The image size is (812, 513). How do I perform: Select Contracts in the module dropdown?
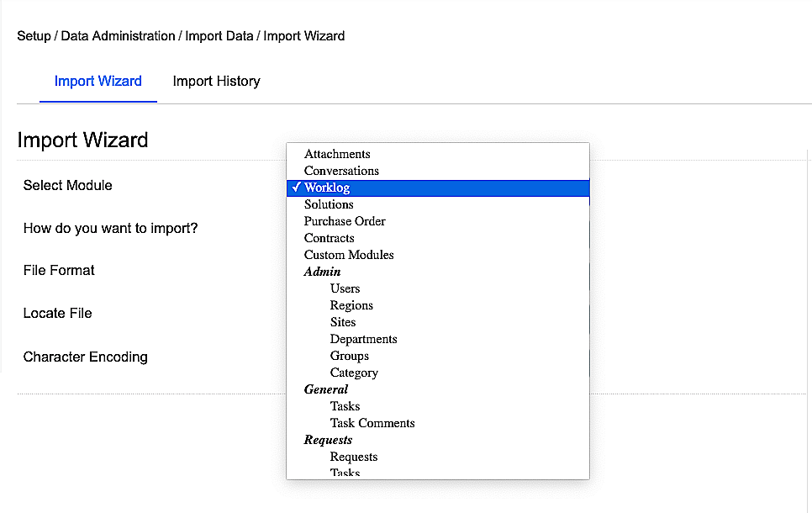329,238
